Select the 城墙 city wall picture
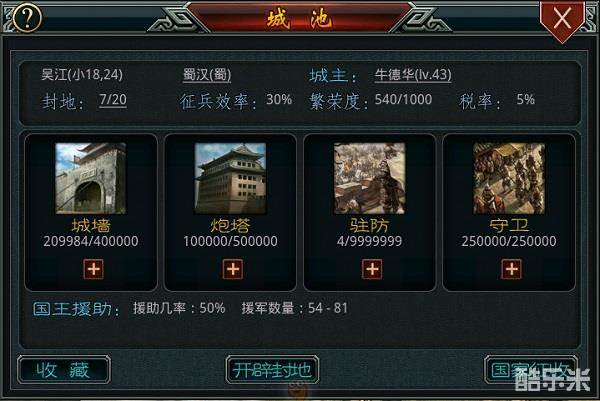The image size is (600, 401). pyautogui.click(x=91, y=178)
